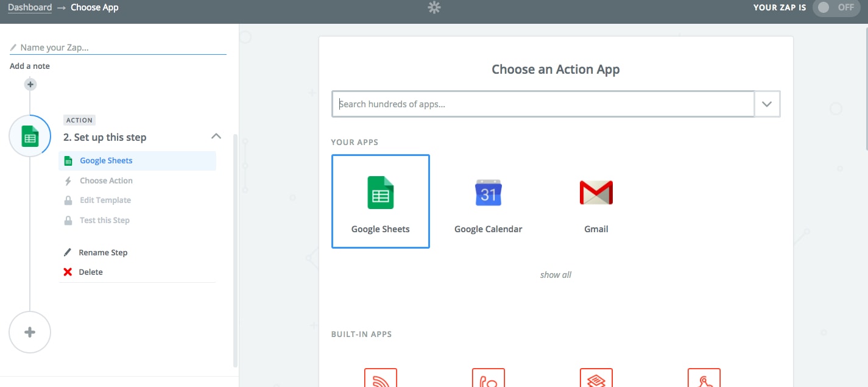Click the sidebar vertical scrollbar

pos(236,250)
